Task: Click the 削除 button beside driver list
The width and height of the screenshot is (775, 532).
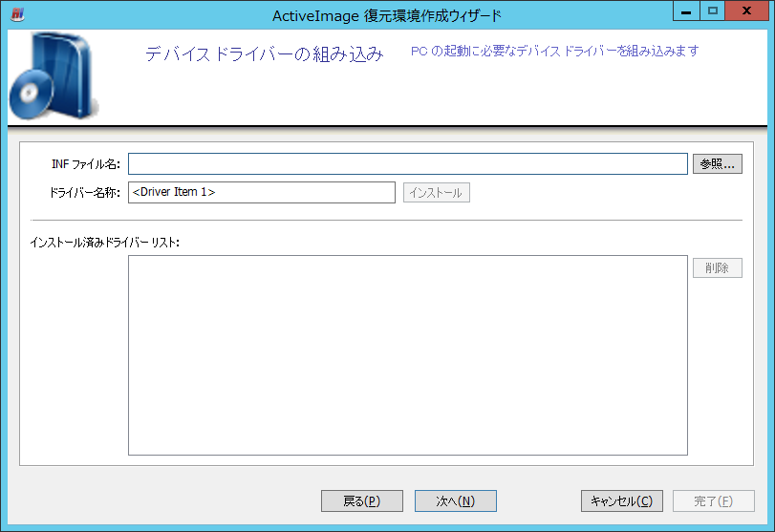Action: pyautogui.click(x=717, y=268)
